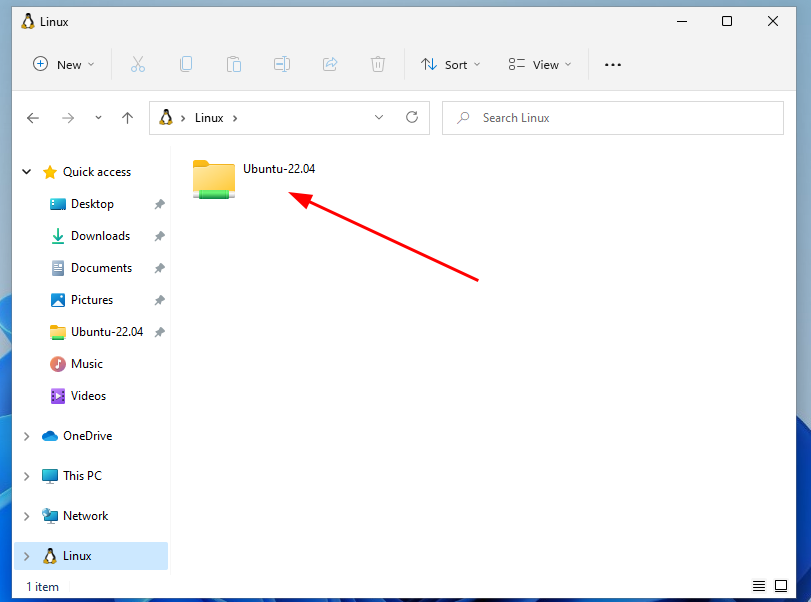Open the New item dropdown
Viewport: 811px width, 602px height.
pos(64,64)
